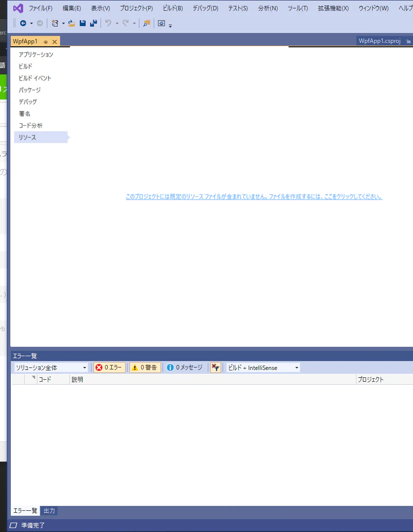Save the current file with the disk icon

pyautogui.click(x=82, y=23)
